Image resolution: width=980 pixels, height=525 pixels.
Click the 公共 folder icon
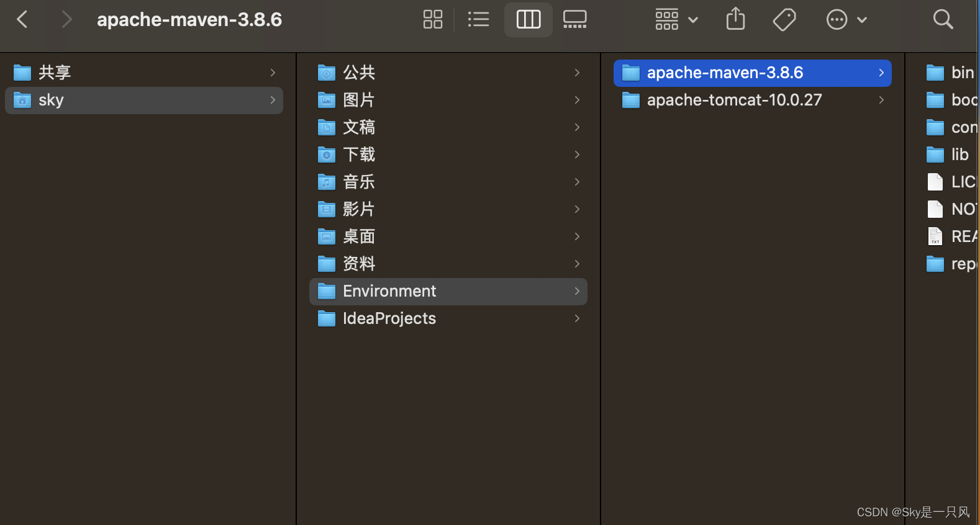[x=327, y=73]
